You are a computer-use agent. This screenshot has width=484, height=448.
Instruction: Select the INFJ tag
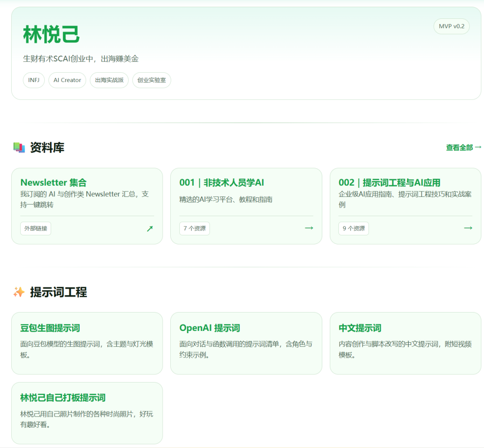point(34,80)
